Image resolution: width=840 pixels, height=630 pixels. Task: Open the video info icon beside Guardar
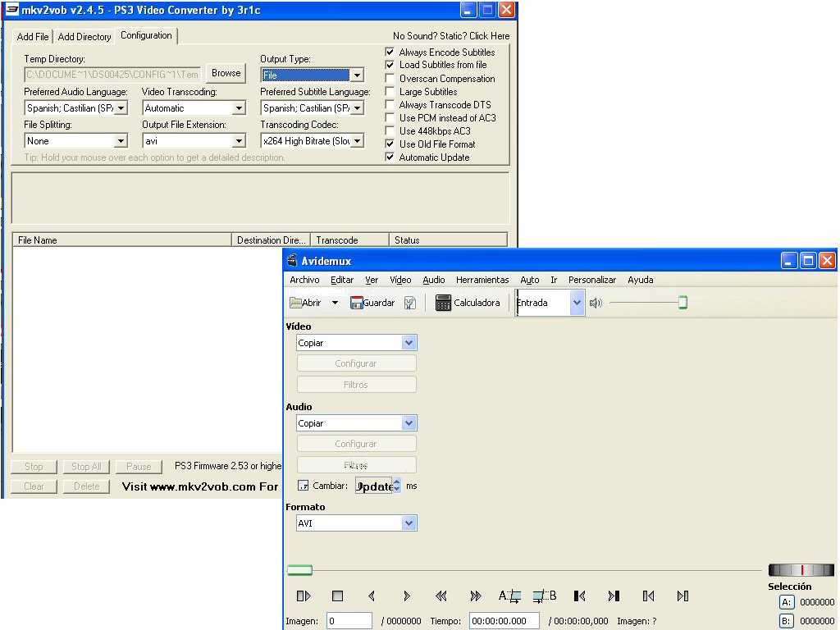point(410,303)
